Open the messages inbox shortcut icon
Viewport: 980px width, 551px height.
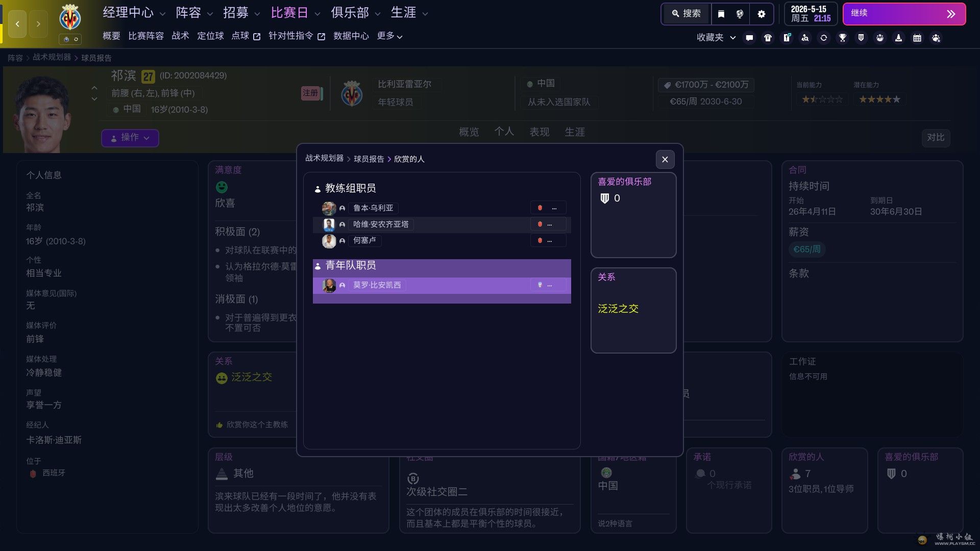point(749,38)
